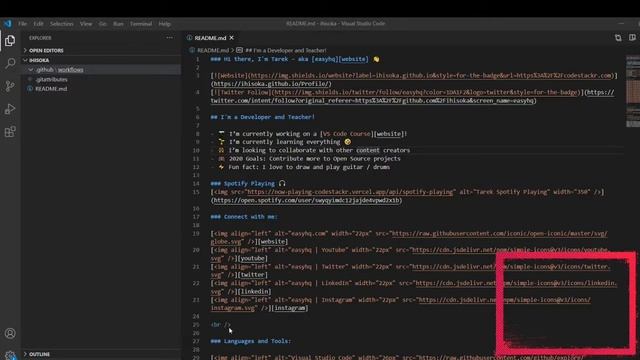Open README.md in the explorer tree
Viewport: 640px width, 360px height.
[51, 89]
